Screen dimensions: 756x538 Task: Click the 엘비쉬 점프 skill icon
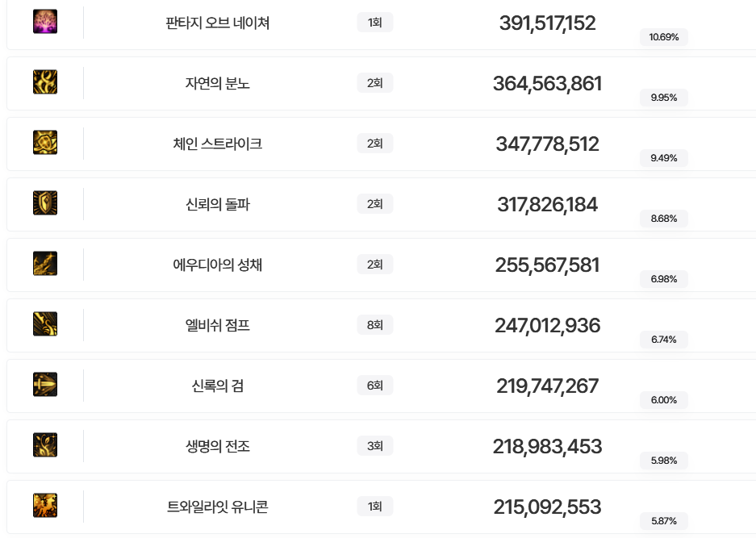pos(45,324)
